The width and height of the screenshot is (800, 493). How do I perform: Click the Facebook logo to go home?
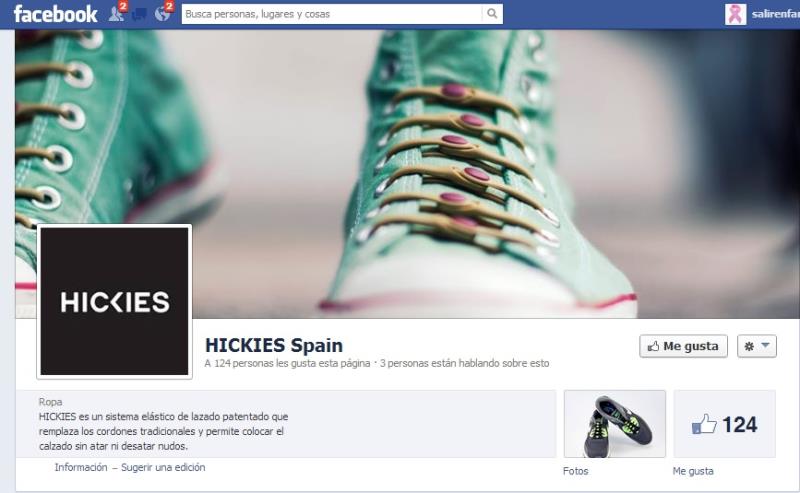55,14
